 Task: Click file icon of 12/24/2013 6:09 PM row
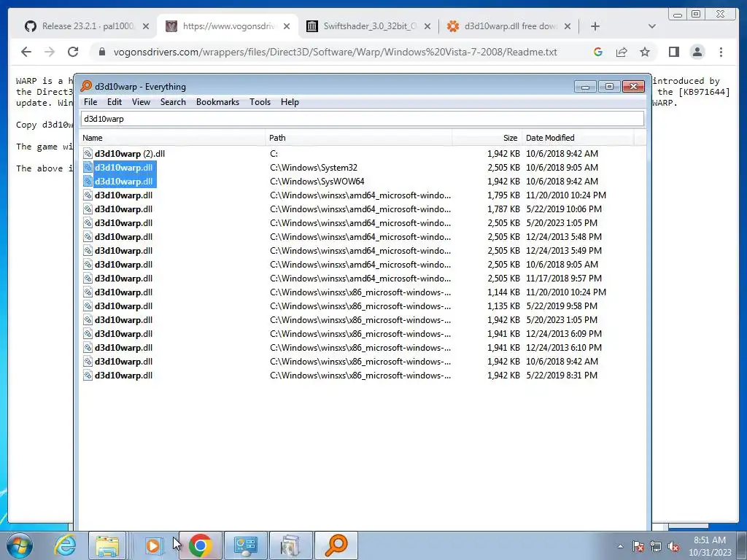point(88,334)
